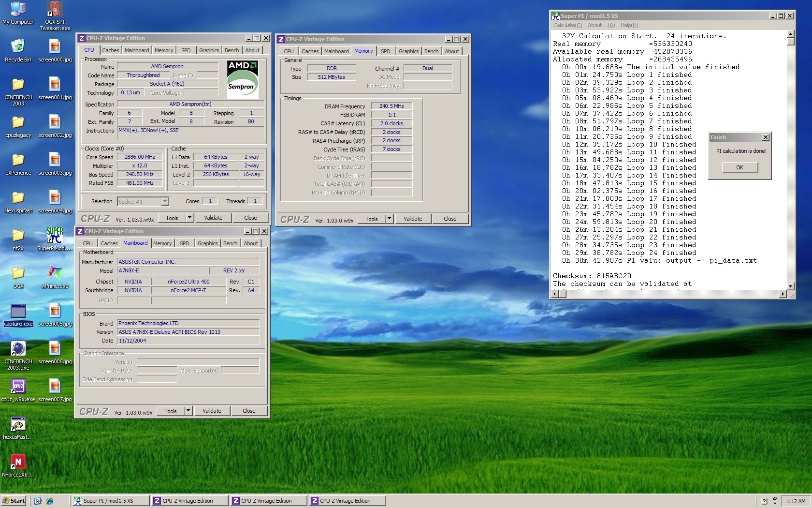
Task: Click AMD Sempron logo in CPU-Z
Action: (x=243, y=80)
